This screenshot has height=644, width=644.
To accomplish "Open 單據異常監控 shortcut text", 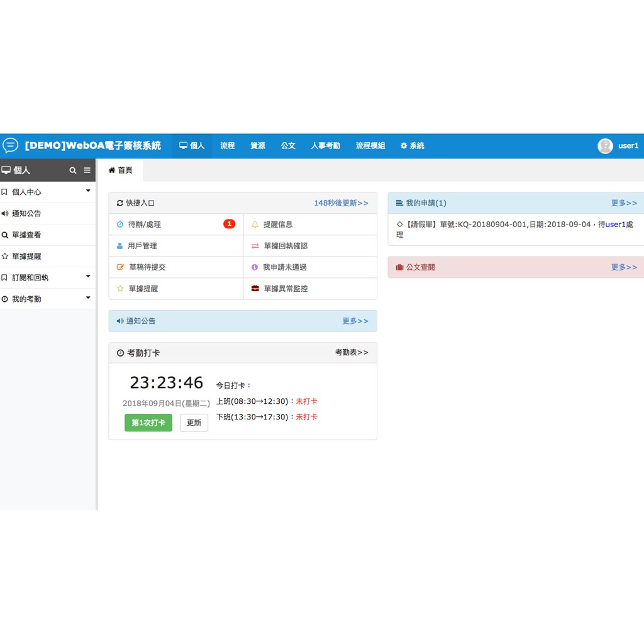I will [x=286, y=288].
